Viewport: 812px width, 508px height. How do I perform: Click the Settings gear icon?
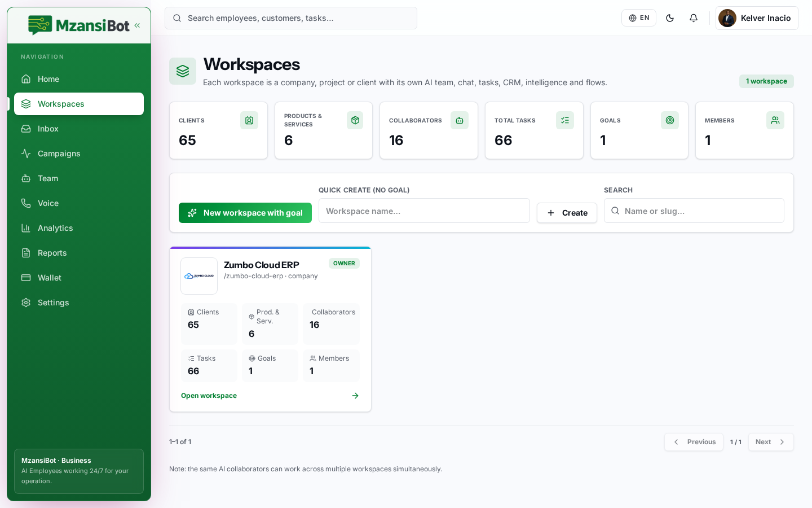click(x=26, y=303)
